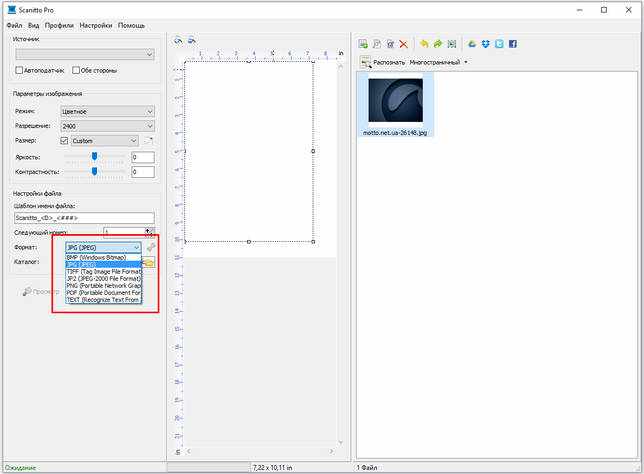Open the Источник source dropdown
This screenshot has width=644, height=474.
point(85,54)
